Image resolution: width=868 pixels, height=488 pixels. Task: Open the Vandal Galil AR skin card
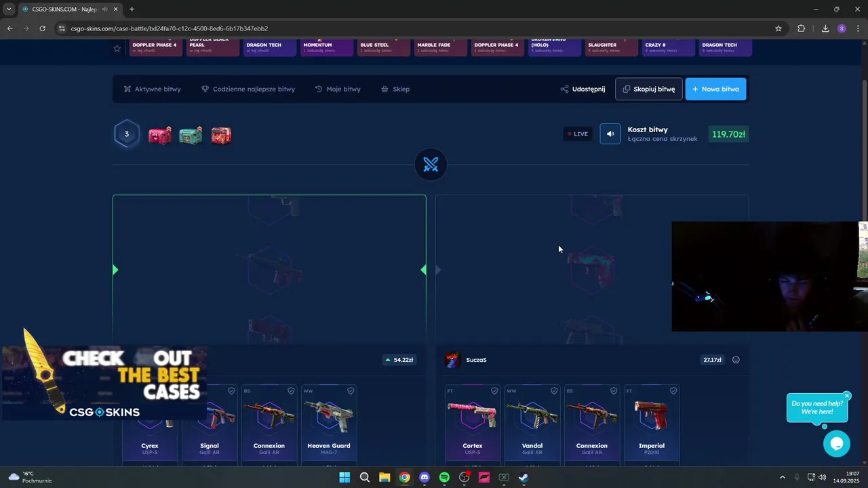[532, 425]
